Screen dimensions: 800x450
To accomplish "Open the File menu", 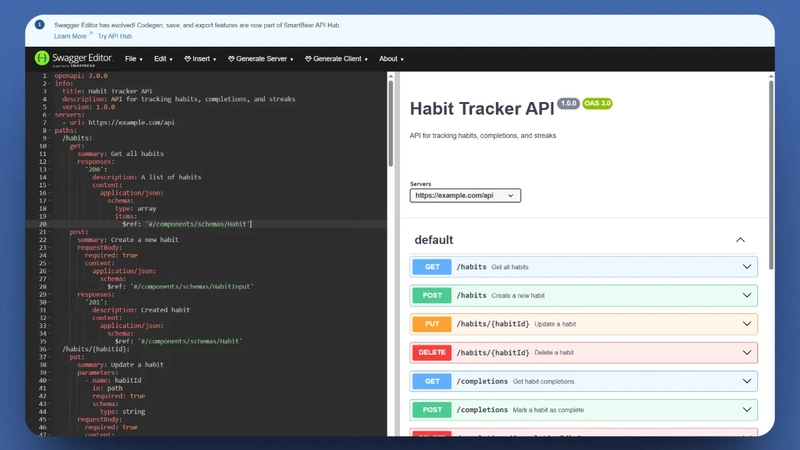I will tap(134, 59).
